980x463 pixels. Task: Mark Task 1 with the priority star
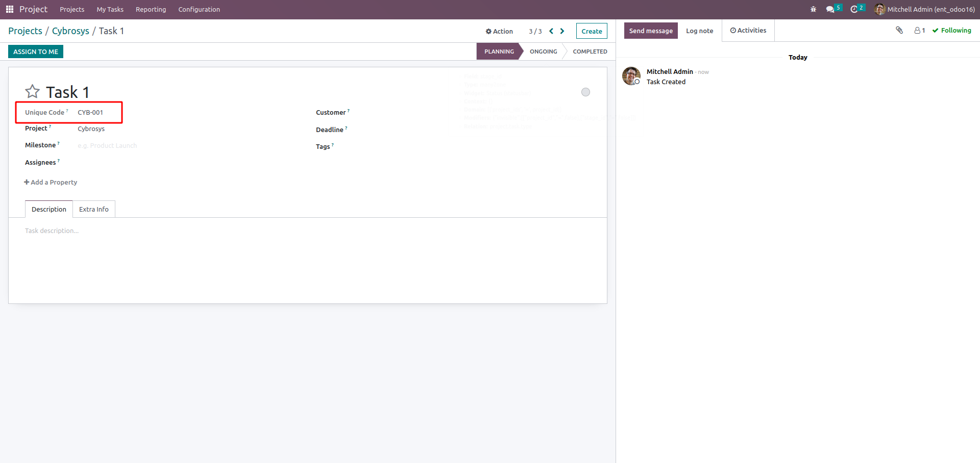(32, 91)
